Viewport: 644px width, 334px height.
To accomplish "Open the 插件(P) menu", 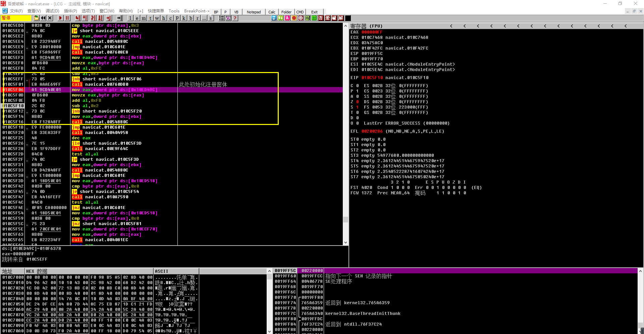I will tap(70, 11).
